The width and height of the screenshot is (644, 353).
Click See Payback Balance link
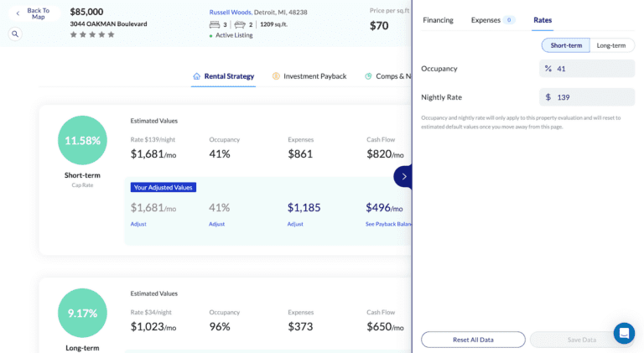(388, 224)
